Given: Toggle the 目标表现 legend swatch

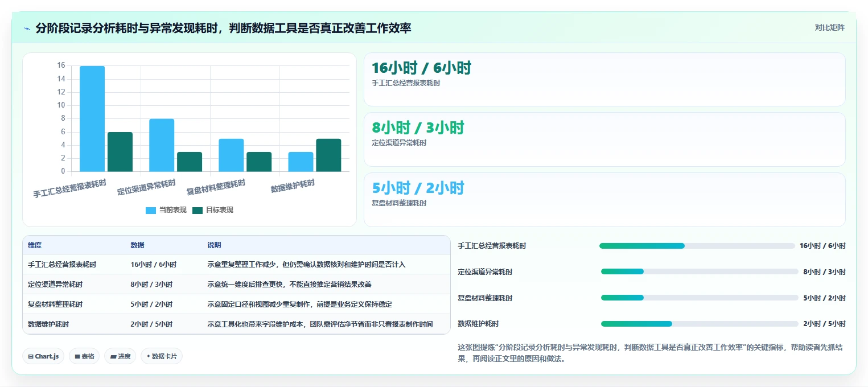Looking at the screenshot, I should click(198, 210).
